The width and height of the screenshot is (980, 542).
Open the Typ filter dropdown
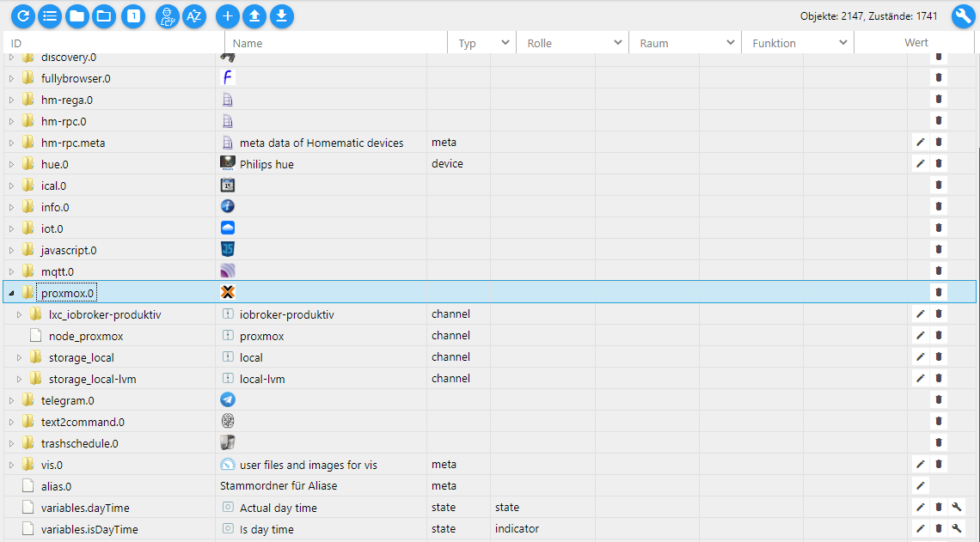505,43
